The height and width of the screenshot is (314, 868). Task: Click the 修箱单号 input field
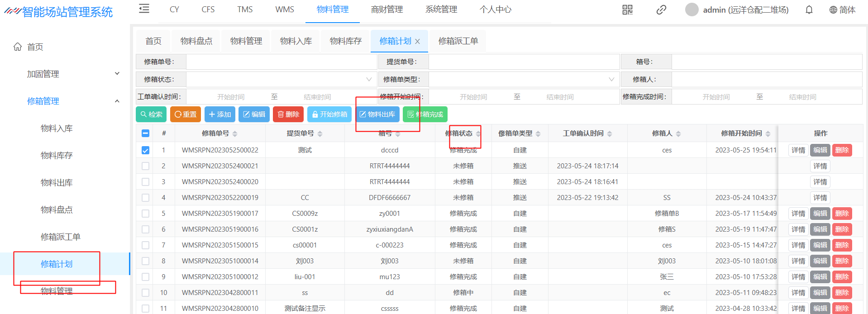click(281, 62)
